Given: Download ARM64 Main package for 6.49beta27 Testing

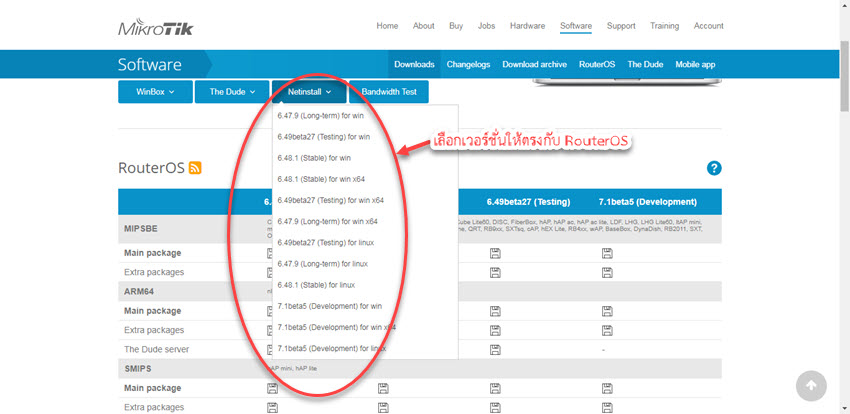Looking at the screenshot, I should pos(495,311).
